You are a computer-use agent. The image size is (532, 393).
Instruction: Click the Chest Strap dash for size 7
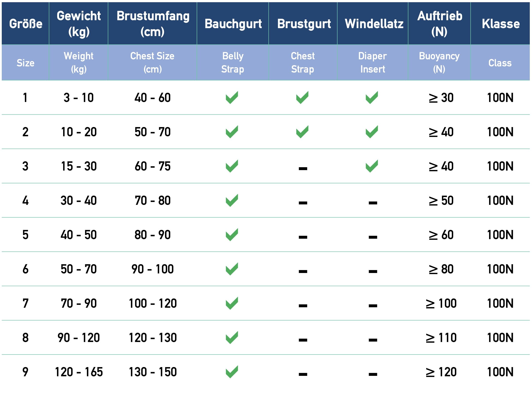303,306
